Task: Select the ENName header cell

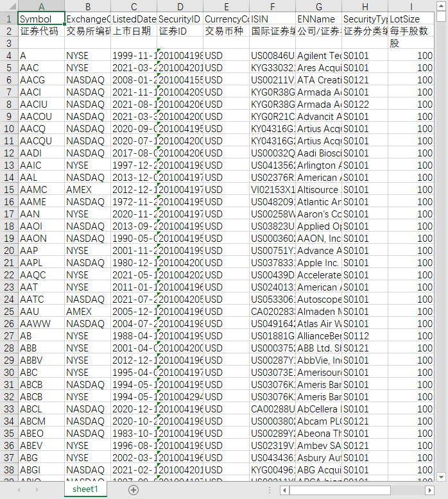Action: [x=318, y=19]
